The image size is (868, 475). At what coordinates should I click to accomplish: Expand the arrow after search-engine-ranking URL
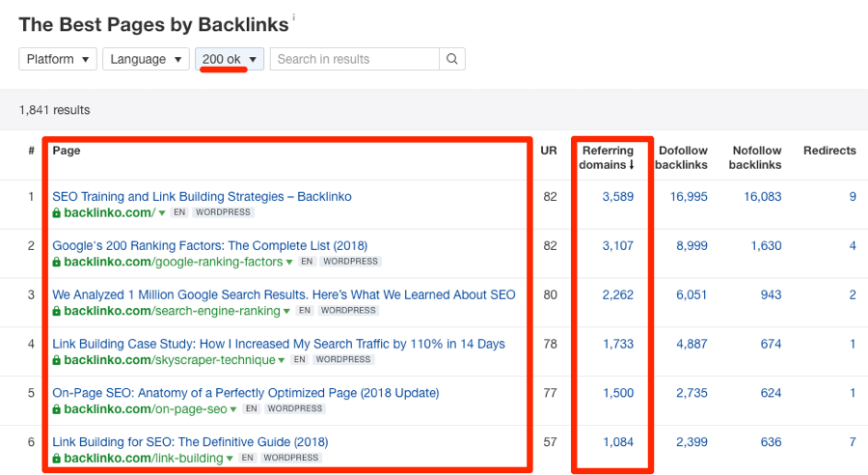(286, 312)
